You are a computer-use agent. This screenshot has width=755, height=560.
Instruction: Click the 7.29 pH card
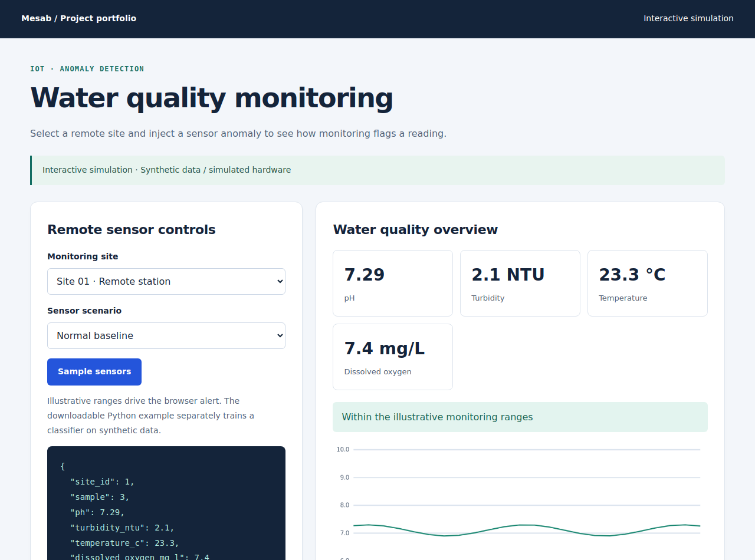pyautogui.click(x=393, y=283)
